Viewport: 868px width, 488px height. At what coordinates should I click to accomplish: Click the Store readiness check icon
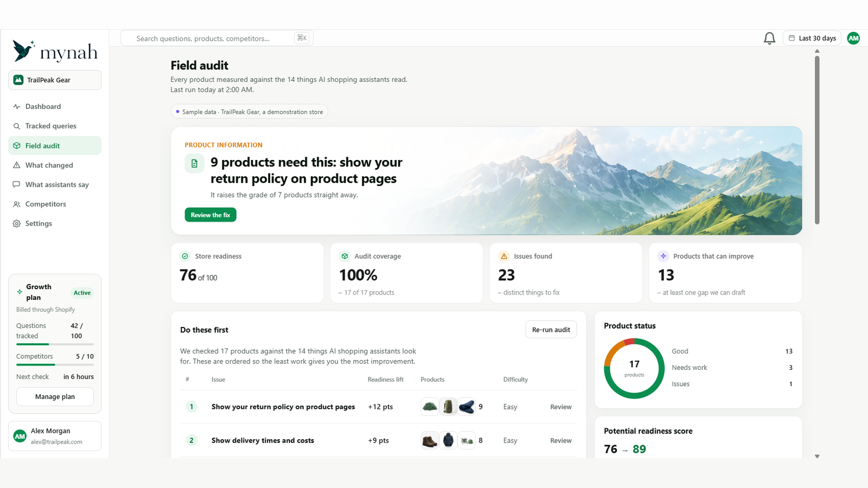tap(185, 256)
